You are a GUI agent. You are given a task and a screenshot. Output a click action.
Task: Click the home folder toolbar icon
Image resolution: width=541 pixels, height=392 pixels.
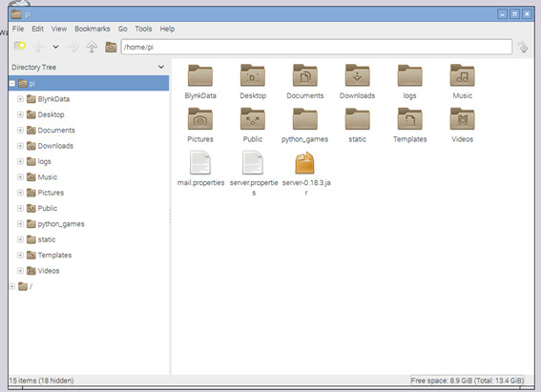point(111,47)
